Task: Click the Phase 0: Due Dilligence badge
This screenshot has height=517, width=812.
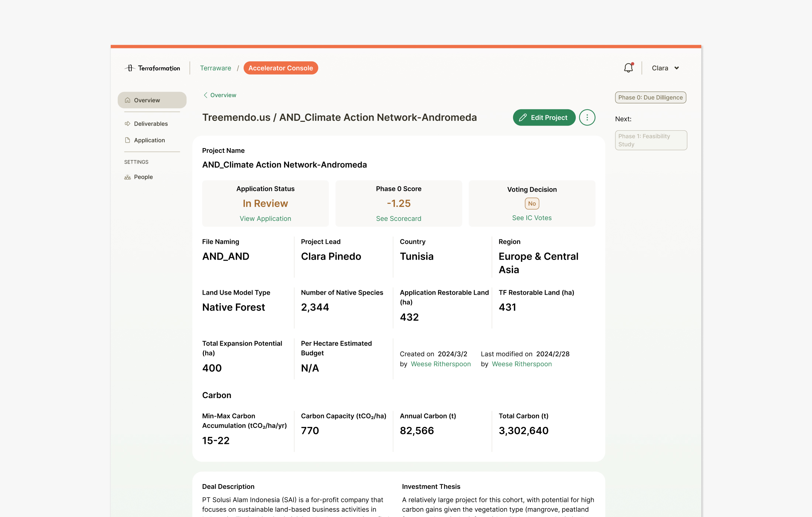Action: 651,97
